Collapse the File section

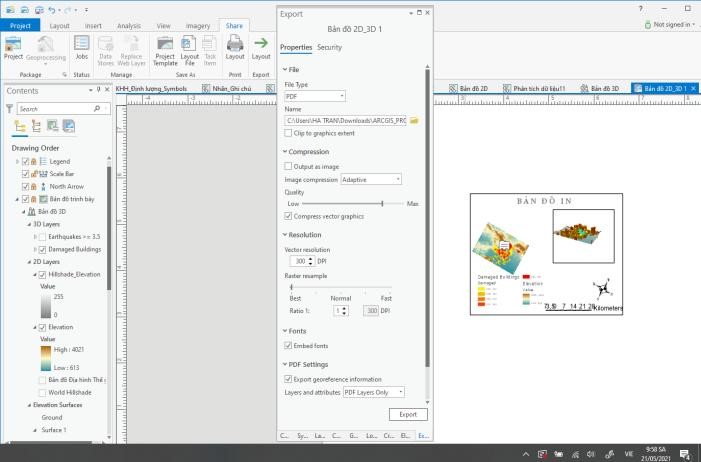click(285, 69)
